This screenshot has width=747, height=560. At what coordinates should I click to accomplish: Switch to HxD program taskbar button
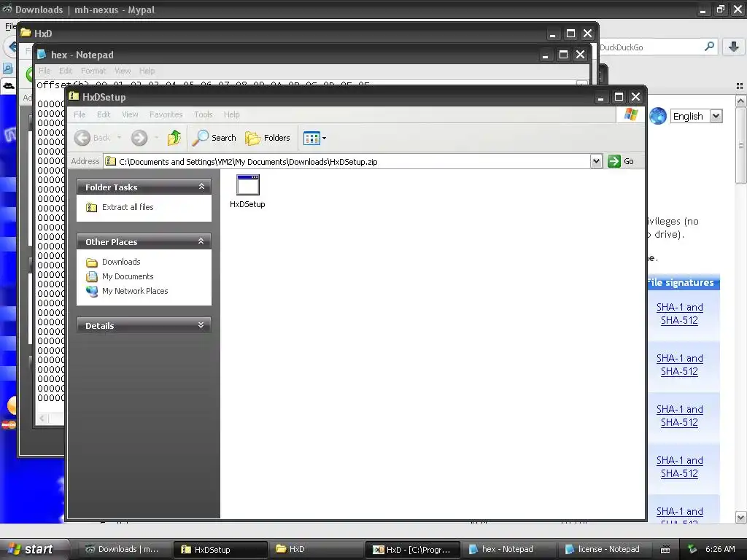coord(412,550)
